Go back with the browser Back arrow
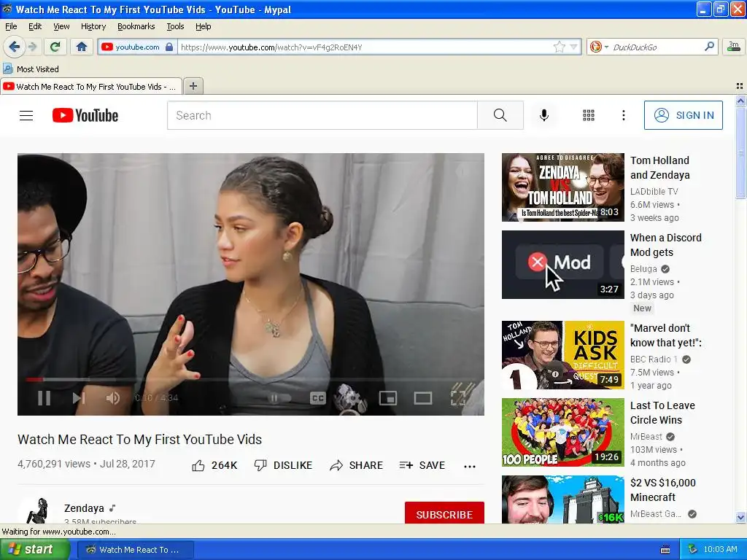Screen dimensions: 747x560 14,47
